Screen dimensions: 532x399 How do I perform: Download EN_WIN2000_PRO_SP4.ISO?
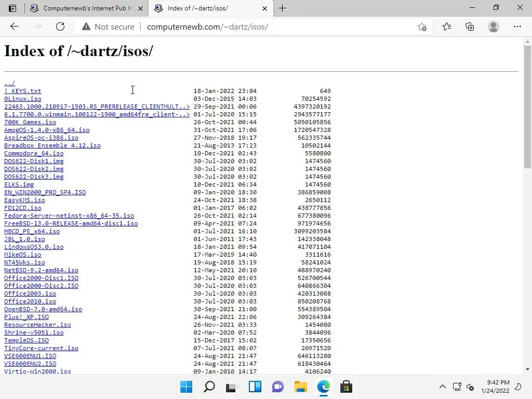point(45,192)
